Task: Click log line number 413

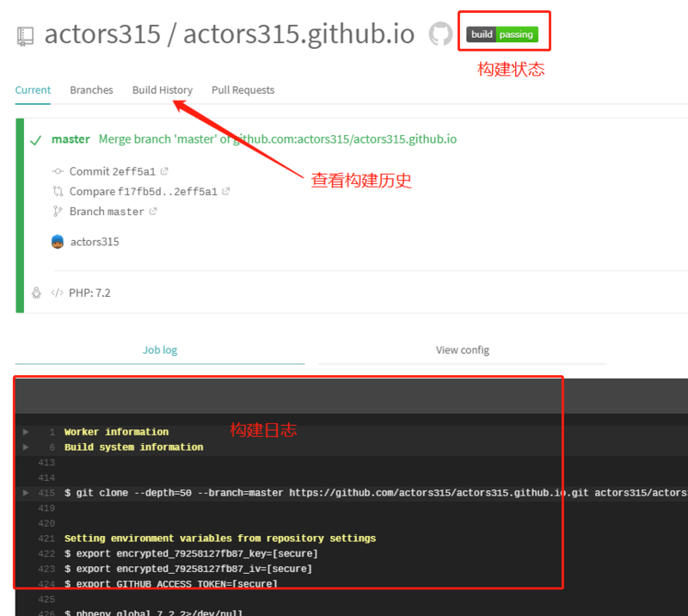Action: click(x=46, y=462)
